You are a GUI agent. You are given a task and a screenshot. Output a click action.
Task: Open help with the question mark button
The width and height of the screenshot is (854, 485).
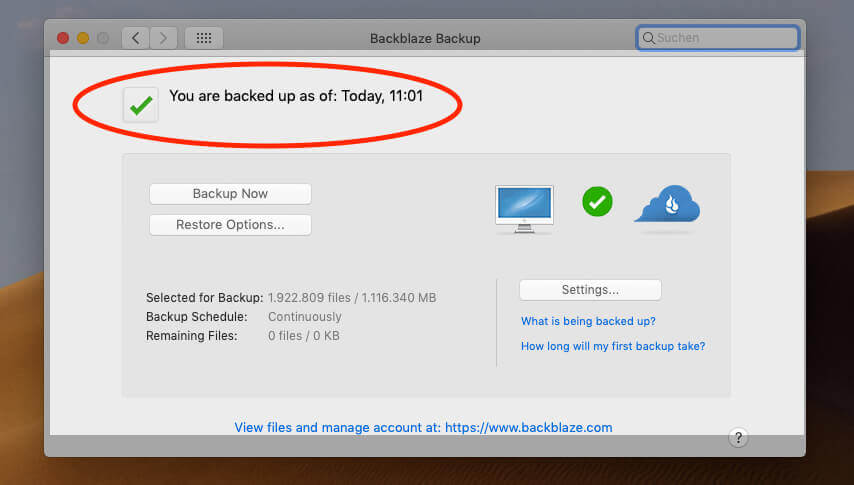(738, 437)
